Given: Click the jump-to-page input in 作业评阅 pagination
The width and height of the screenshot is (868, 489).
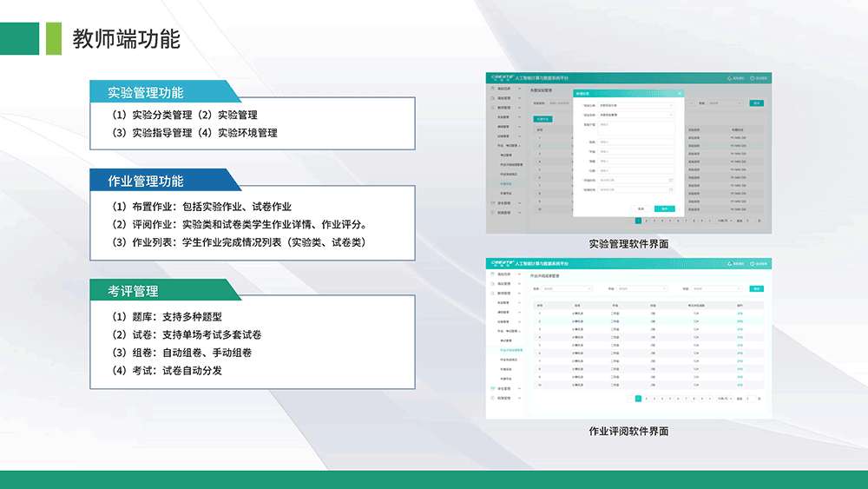Looking at the screenshot, I should coord(751,399).
